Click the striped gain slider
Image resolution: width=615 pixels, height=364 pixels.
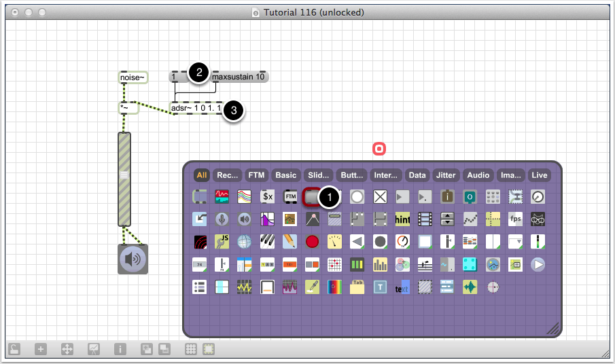124,179
